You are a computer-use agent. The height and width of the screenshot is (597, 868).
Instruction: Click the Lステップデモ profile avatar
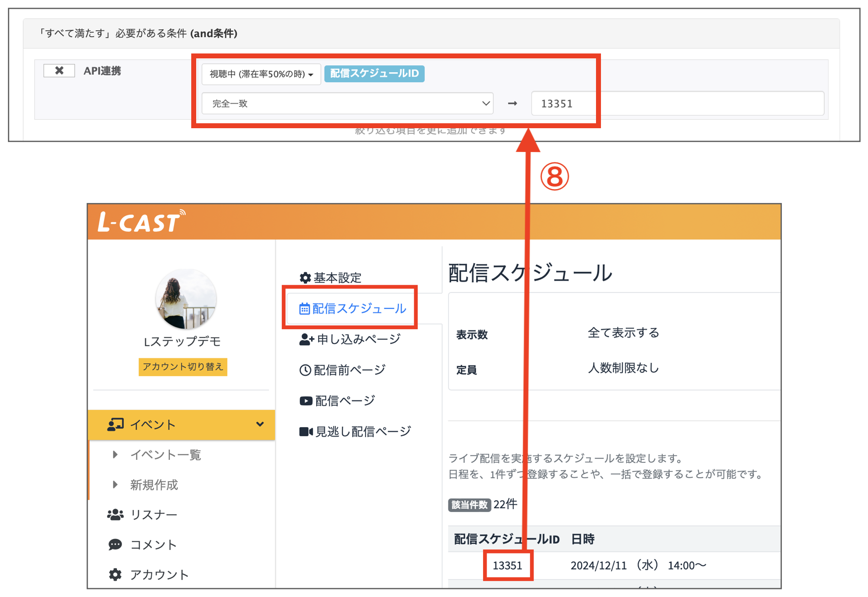[185, 299]
